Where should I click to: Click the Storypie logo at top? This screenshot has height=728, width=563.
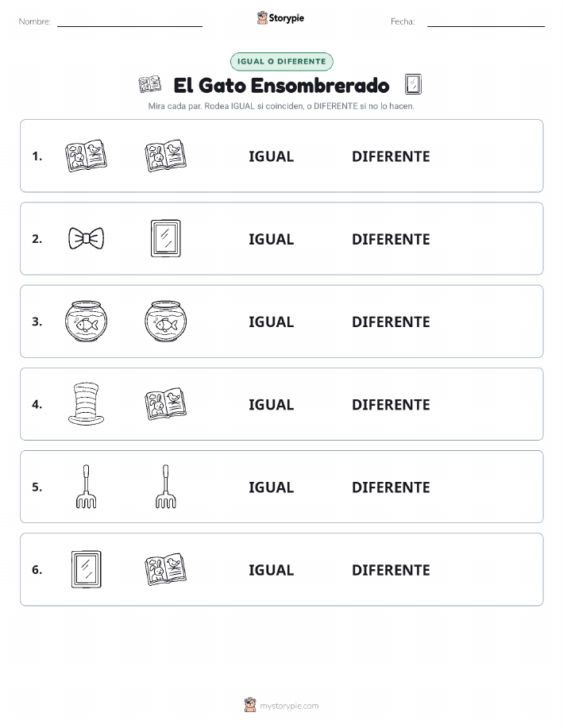tap(280, 18)
